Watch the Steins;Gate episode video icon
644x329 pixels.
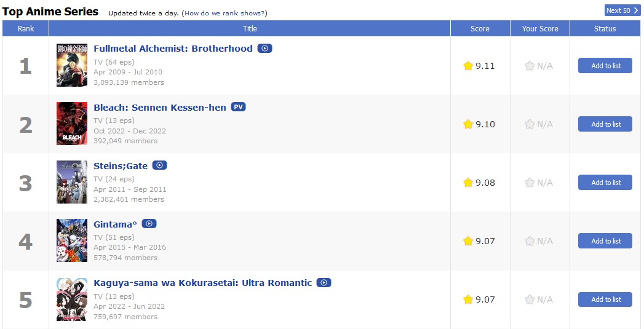coord(159,165)
